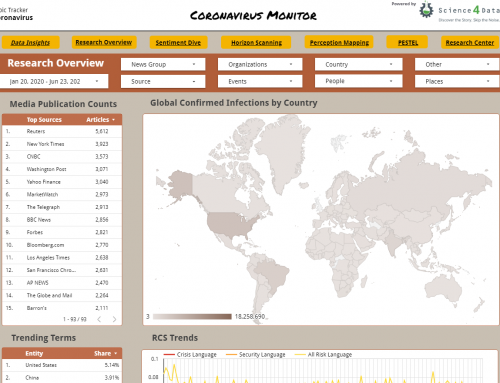
Task: Click the Entity column header
Action: pyautogui.click(x=34, y=353)
